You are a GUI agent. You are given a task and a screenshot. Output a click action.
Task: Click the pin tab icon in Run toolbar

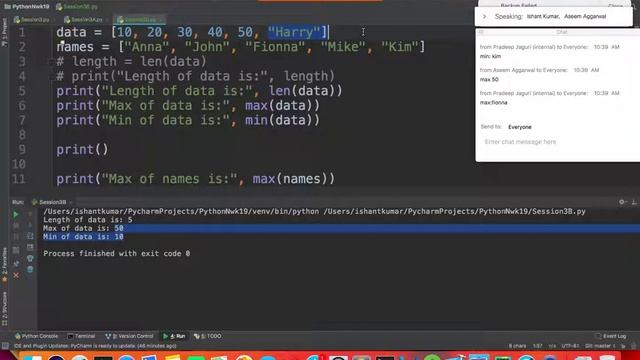(16, 264)
